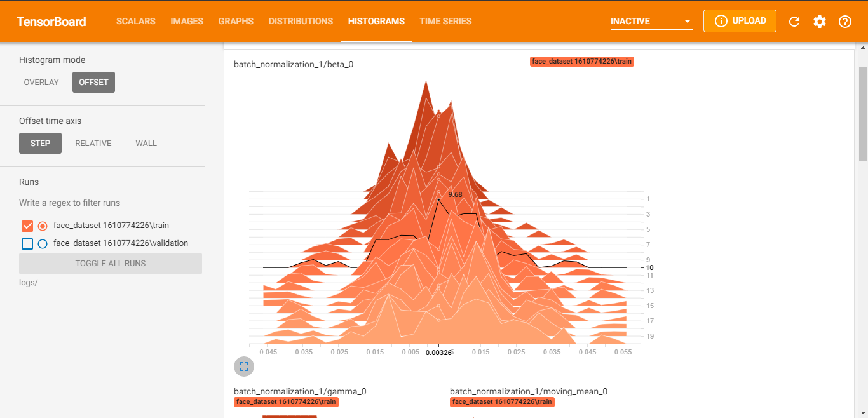868x418 pixels.
Task: Select the validation run radio button
Action: [43, 243]
